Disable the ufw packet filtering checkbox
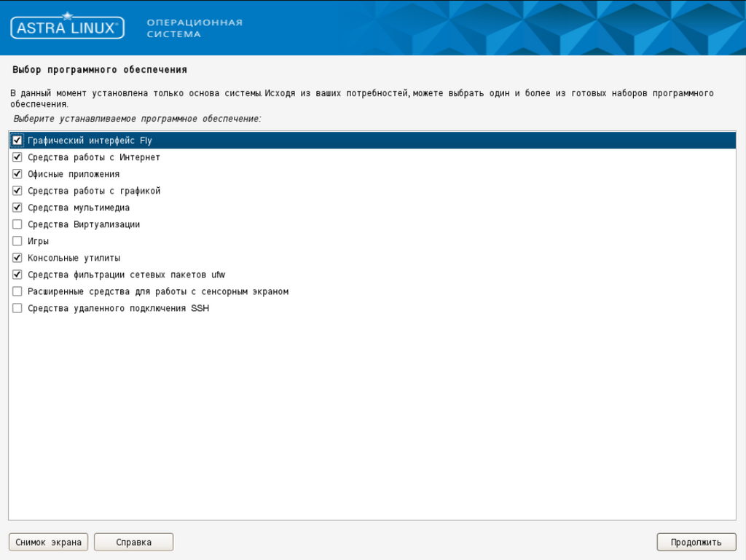 (x=17, y=275)
